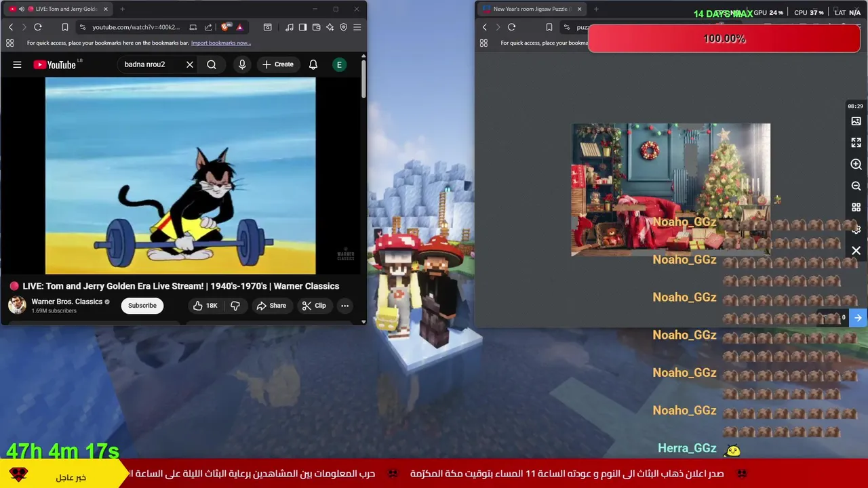Screen dimensions: 868x488
Task: Mute the YouTube tab audio icon
Action: [x=22, y=9]
